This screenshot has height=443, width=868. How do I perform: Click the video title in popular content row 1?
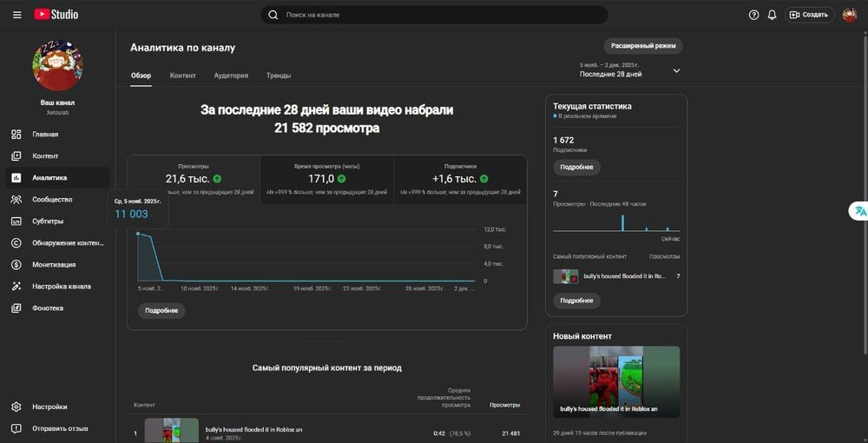pyautogui.click(x=253, y=430)
